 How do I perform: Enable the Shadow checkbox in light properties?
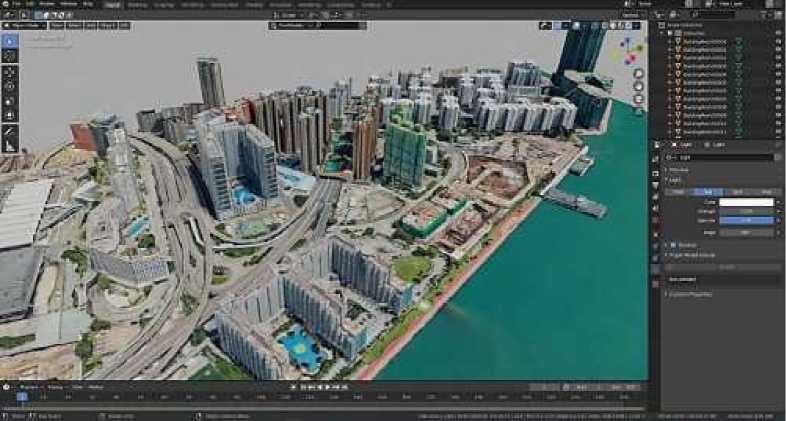point(671,244)
